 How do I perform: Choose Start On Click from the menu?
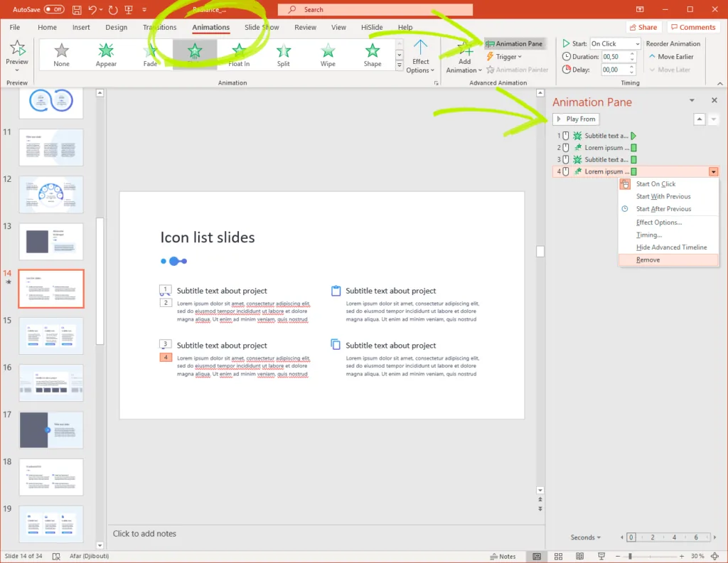click(668, 184)
